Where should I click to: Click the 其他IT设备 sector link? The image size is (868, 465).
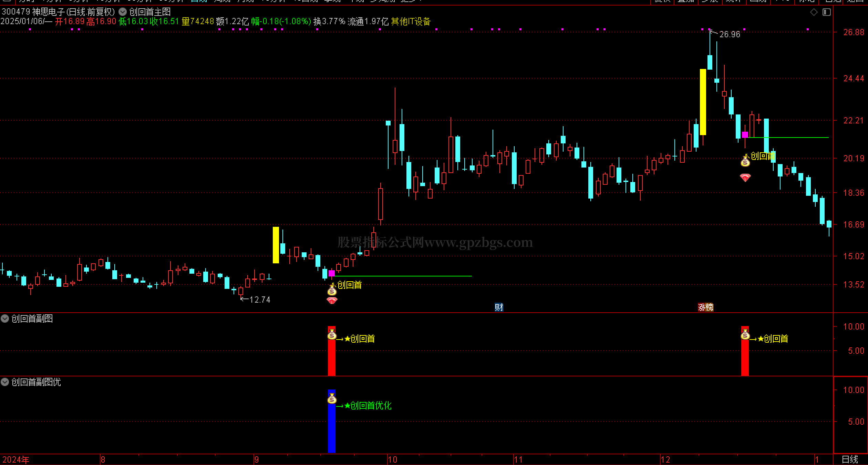tap(411, 21)
